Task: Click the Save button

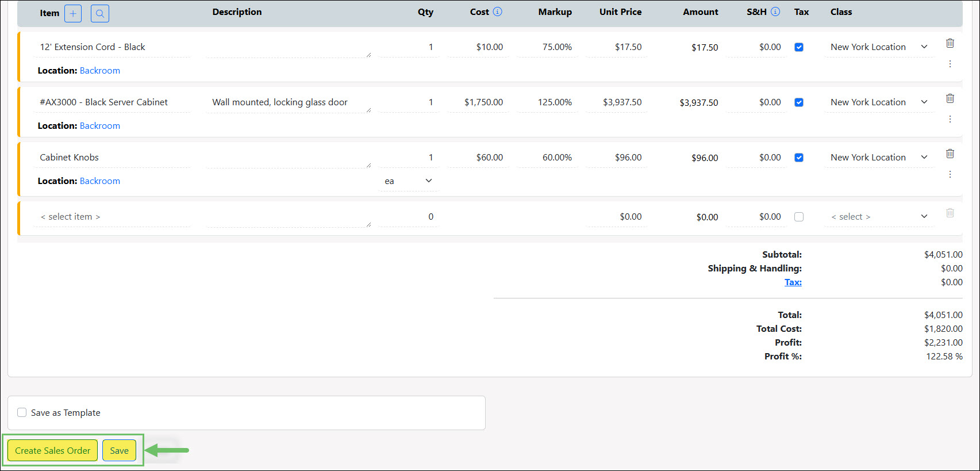Action: 120,450
